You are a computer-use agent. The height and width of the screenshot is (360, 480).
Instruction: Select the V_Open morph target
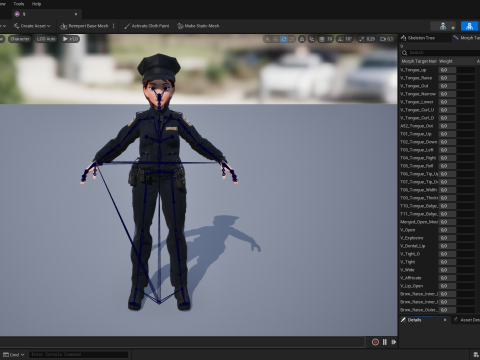[x=408, y=230]
